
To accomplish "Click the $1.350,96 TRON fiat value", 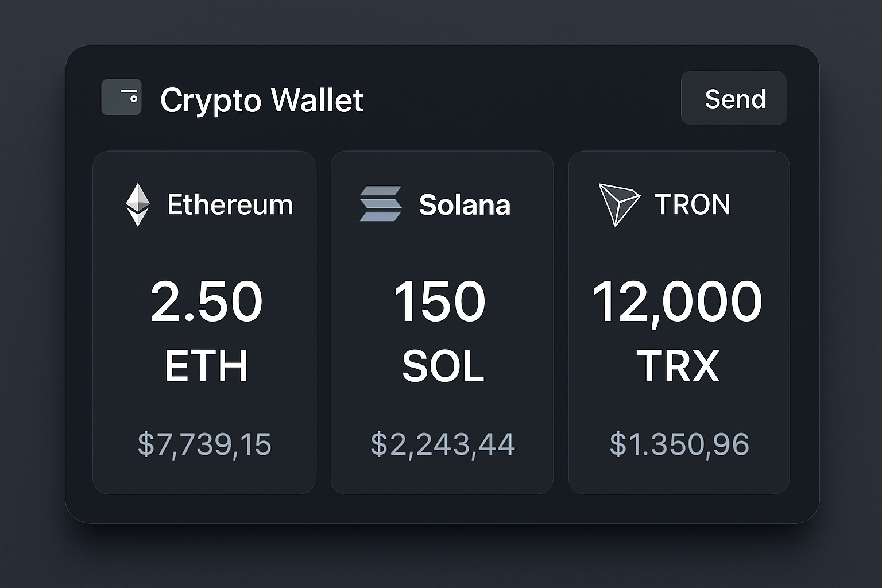I will tap(679, 444).
